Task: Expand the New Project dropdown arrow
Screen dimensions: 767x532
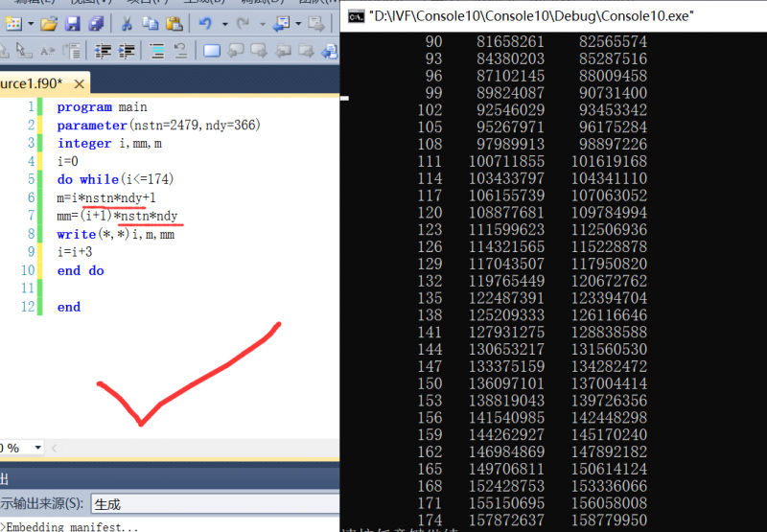Action: pos(31,23)
